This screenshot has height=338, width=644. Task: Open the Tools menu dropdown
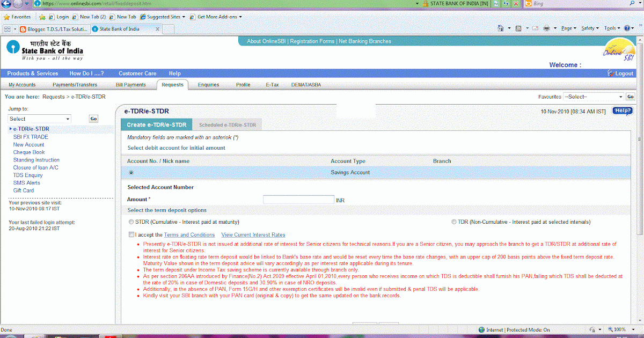click(x=612, y=28)
